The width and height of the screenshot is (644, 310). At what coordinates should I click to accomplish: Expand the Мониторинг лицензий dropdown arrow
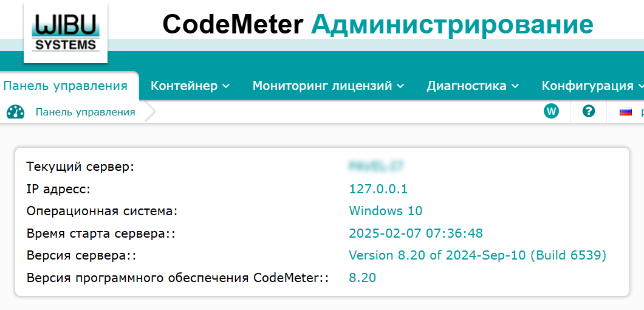pyautogui.click(x=400, y=86)
